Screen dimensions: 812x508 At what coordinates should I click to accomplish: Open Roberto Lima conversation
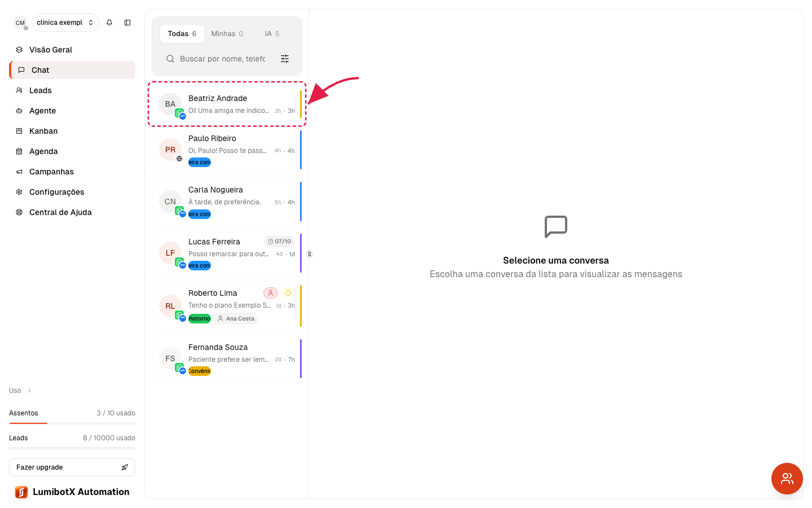point(227,306)
